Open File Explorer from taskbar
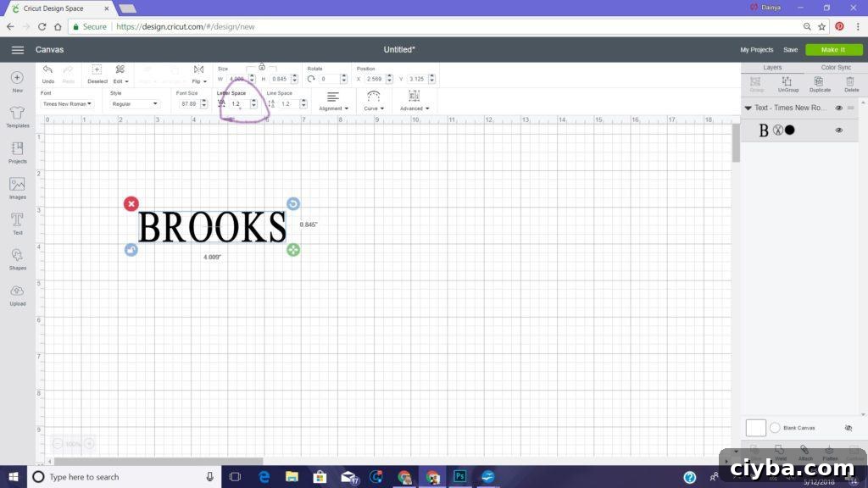Image resolution: width=868 pixels, height=488 pixels. 292,476
